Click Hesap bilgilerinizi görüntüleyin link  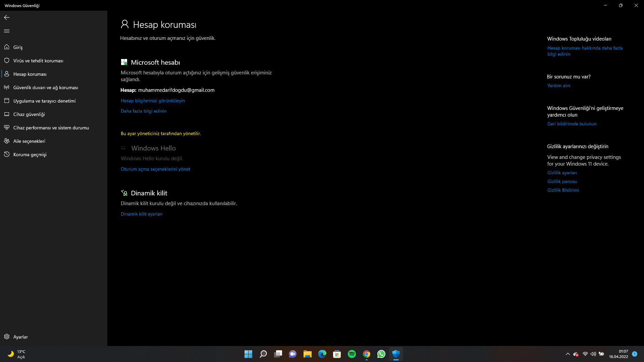pyautogui.click(x=153, y=101)
